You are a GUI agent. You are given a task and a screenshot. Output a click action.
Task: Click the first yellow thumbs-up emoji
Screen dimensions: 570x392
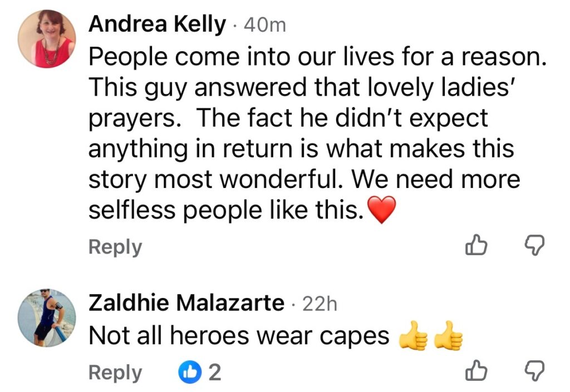pyautogui.click(x=414, y=336)
